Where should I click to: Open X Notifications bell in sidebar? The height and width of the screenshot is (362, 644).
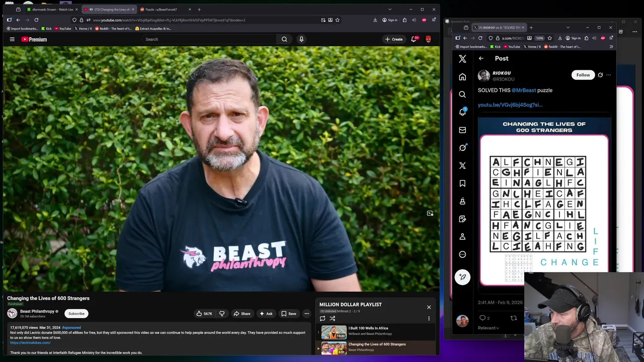(x=462, y=112)
